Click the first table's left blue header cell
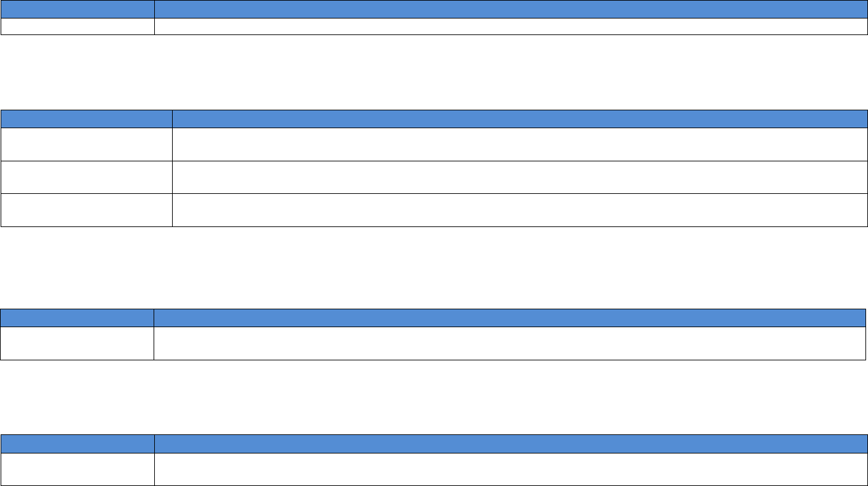Image resolution: width=868 pixels, height=486 pixels. (77, 9)
